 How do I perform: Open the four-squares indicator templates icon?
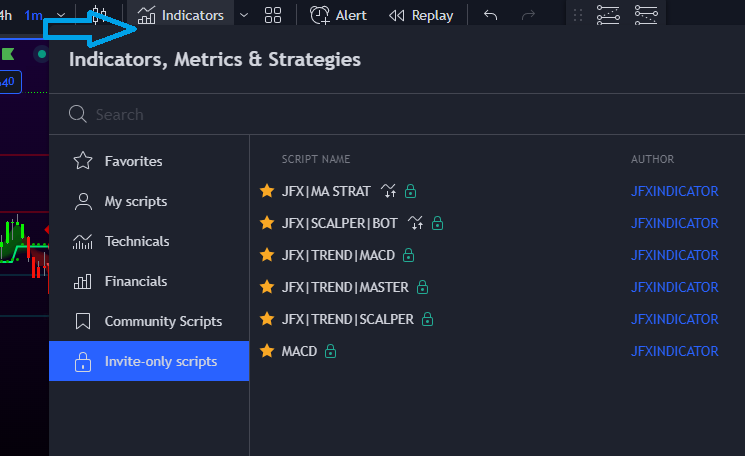coord(273,15)
